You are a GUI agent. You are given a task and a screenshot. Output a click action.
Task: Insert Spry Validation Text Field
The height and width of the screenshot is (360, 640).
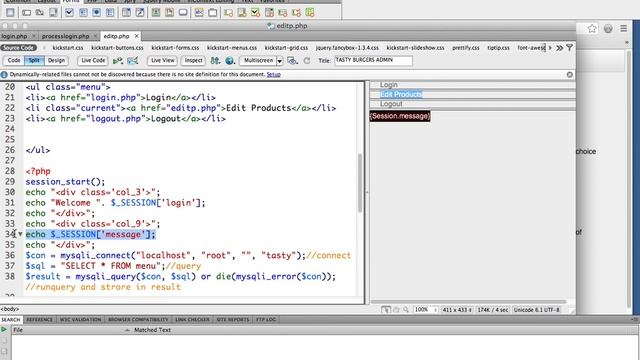pyautogui.click(x=229, y=13)
